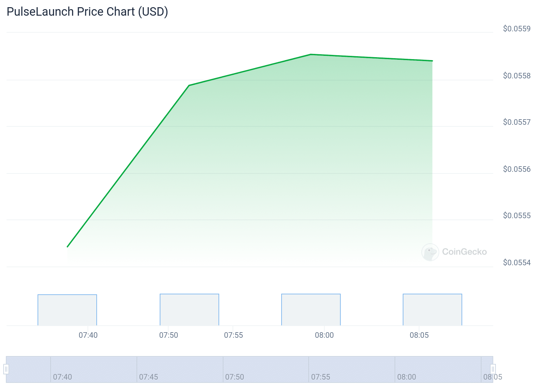537x392 pixels.
Task: Click the 08:00 label in the navigator
Action: pyautogui.click(x=407, y=377)
